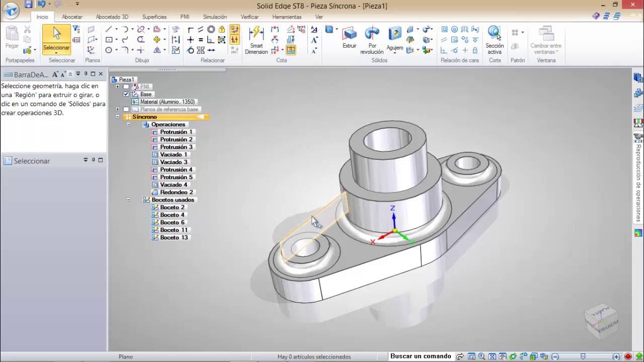
Task: Click the Save icon in title bar
Action: pos(29,5)
